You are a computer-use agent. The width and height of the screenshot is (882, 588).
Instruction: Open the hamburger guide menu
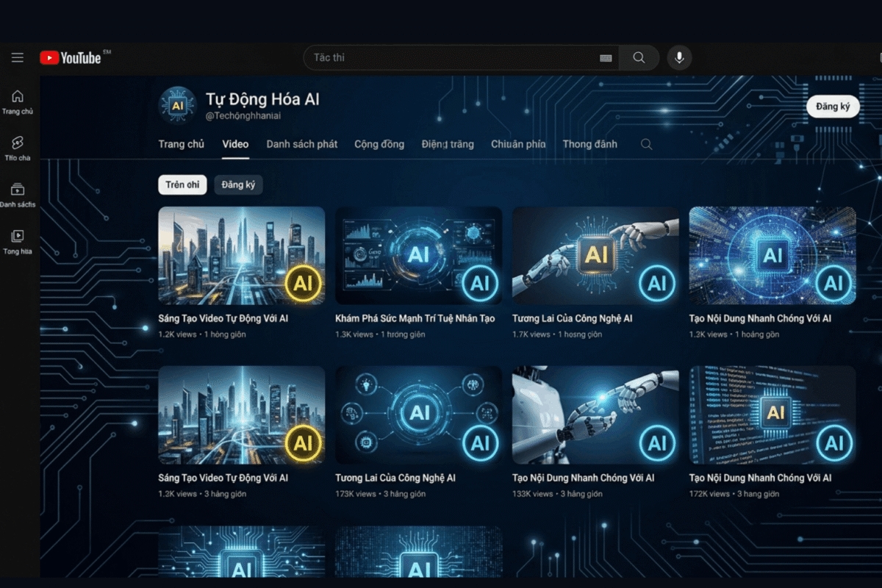pos(18,57)
